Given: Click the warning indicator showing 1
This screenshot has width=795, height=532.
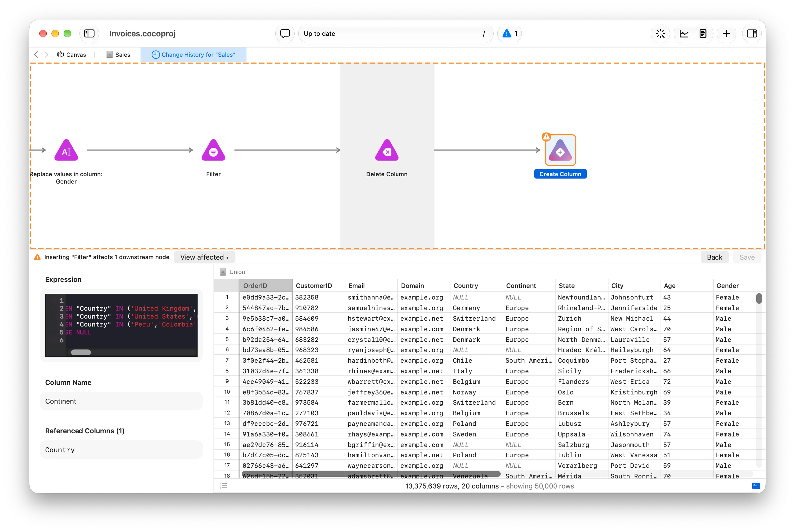Looking at the screenshot, I should click(509, 33).
